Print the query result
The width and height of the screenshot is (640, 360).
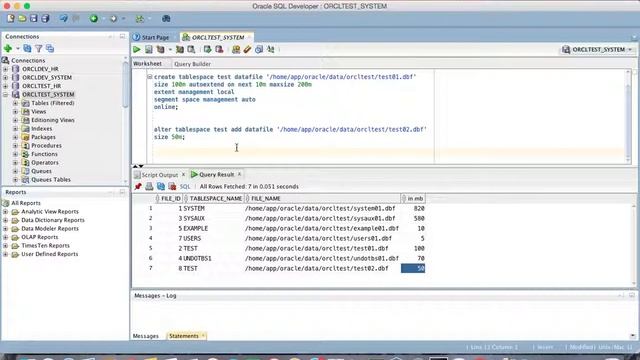tap(149, 187)
